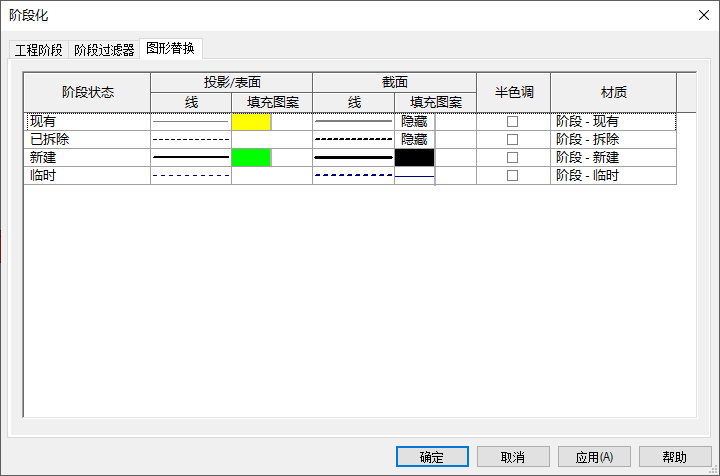Edit cut line style for 现有

click(x=354, y=122)
